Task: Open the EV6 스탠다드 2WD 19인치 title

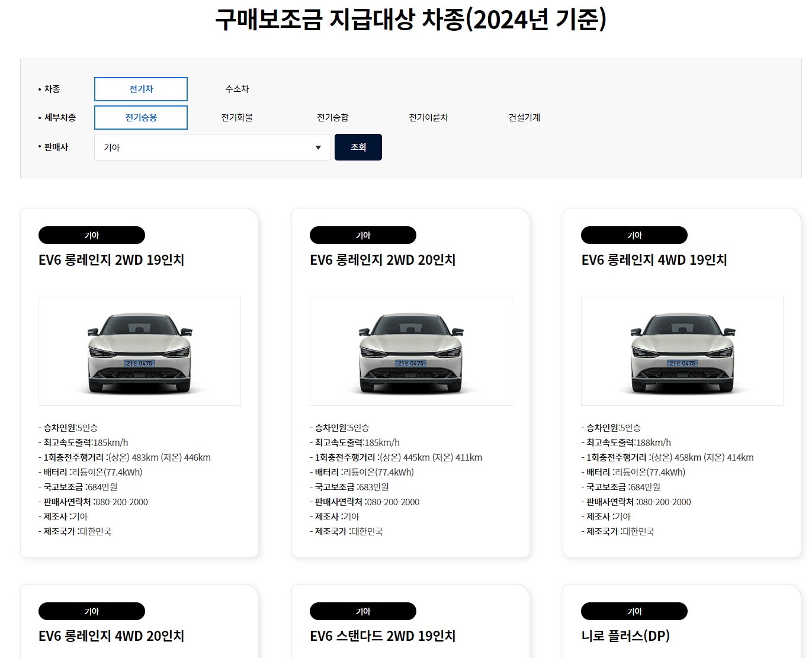Action: coord(383,636)
